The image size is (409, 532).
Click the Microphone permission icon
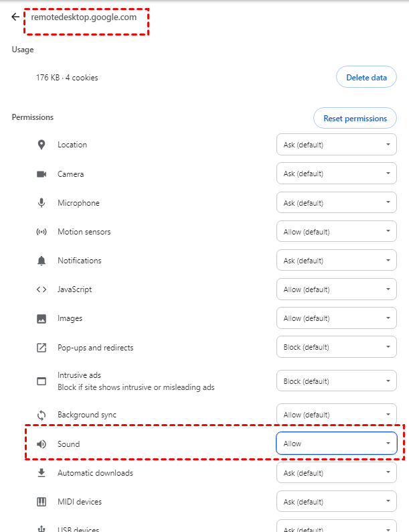pos(42,203)
